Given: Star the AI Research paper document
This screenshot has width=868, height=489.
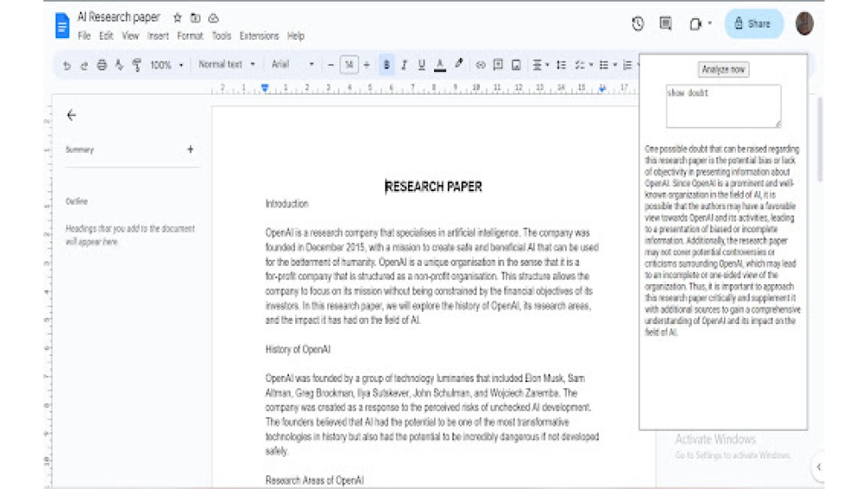Looking at the screenshot, I should pos(177,17).
